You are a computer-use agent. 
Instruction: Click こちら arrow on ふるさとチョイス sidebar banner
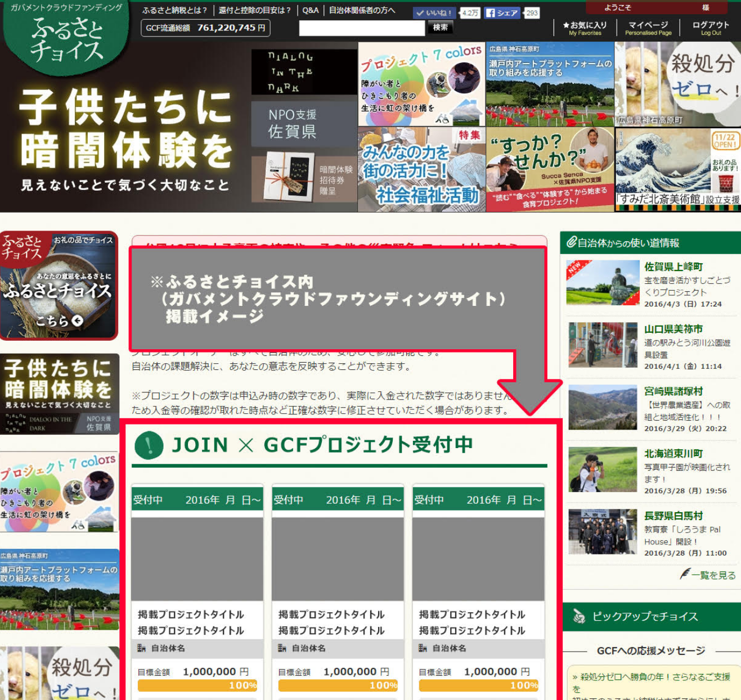60,320
